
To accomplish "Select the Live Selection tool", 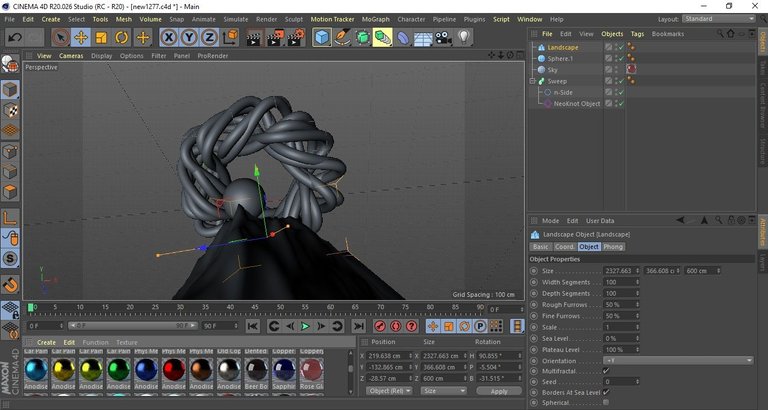I will (x=61, y=37).
